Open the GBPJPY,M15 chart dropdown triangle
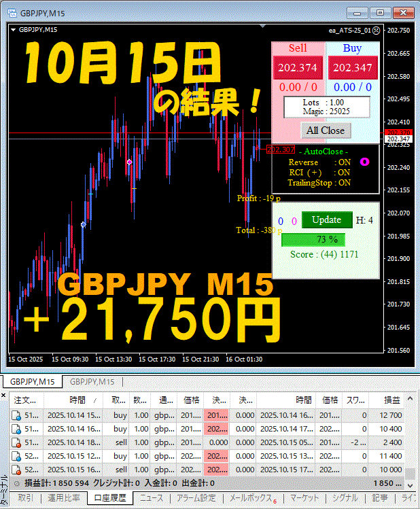The height and width of the screenshot is (509, 420). (x=14, y=30)
